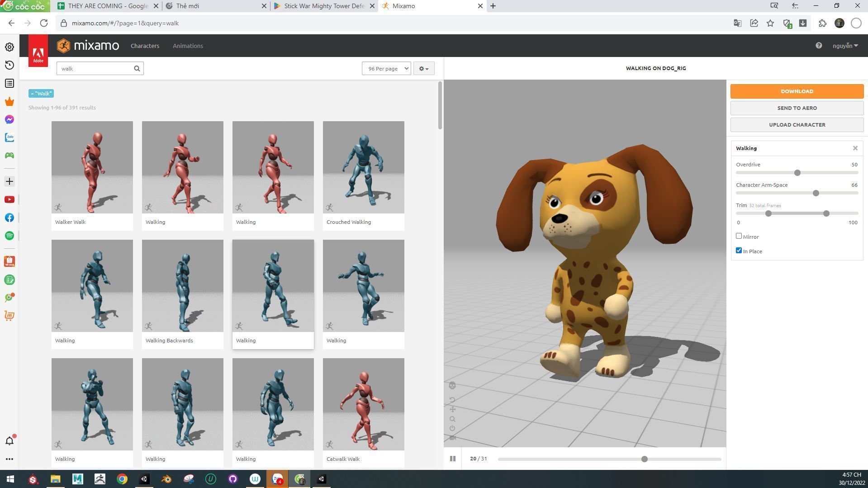
Task: Click the 'Showing 1-96 of 391 results' text
Action: point(62,108)
